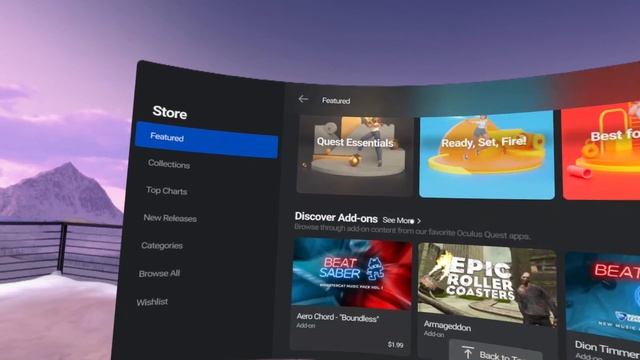Open Epic Roller Coasters add-on thumbnail
Viewport: 640px width, 360px height.
click(x=487, y=284)
